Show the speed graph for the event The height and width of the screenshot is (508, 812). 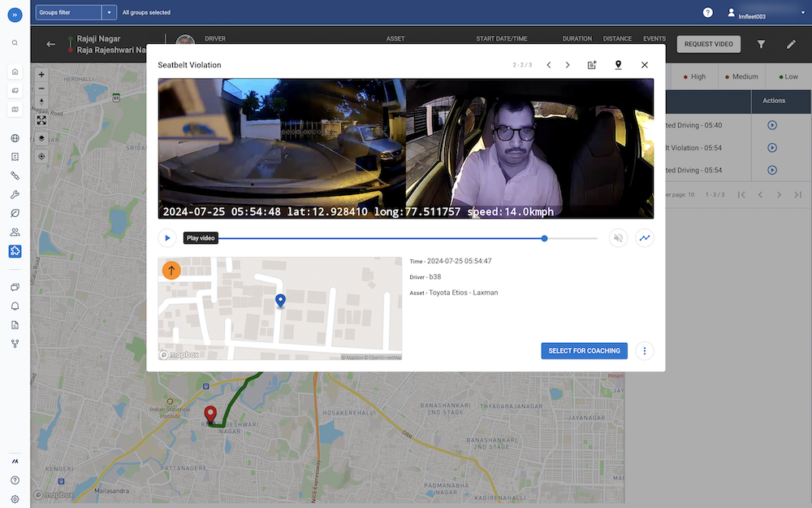(x=644, y=238)
